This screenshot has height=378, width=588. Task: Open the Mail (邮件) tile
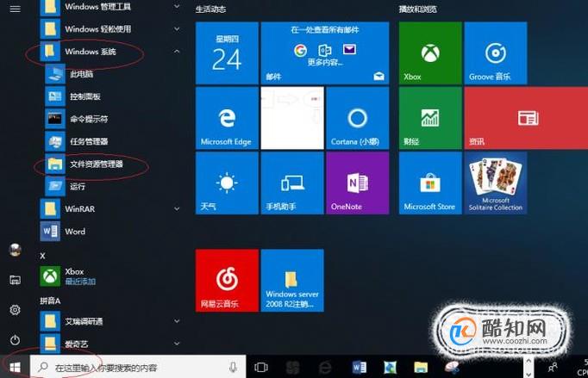(325, 53)
